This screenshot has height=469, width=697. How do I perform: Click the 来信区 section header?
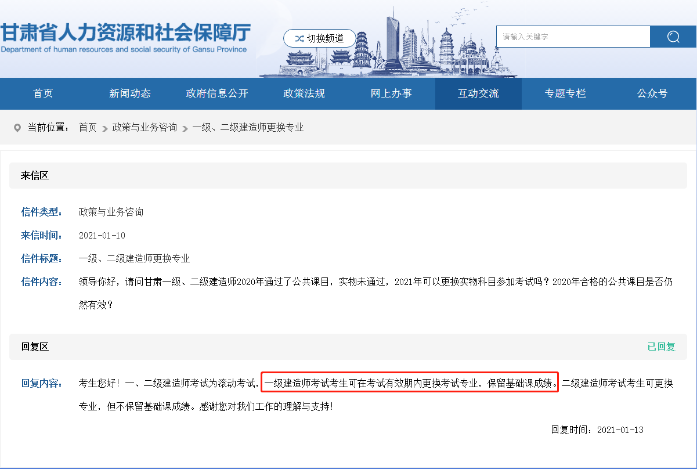click(35, 176)
